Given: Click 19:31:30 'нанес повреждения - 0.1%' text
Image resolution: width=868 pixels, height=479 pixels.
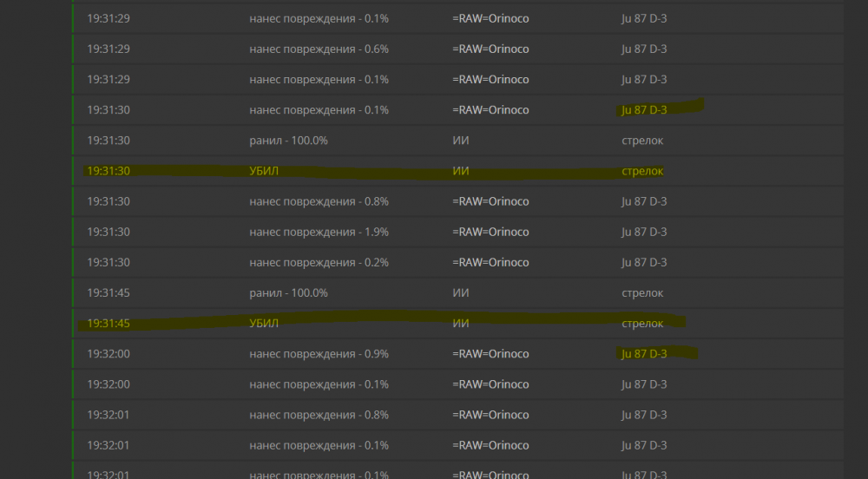Looking at the screenshot, I should coord(319,110).
